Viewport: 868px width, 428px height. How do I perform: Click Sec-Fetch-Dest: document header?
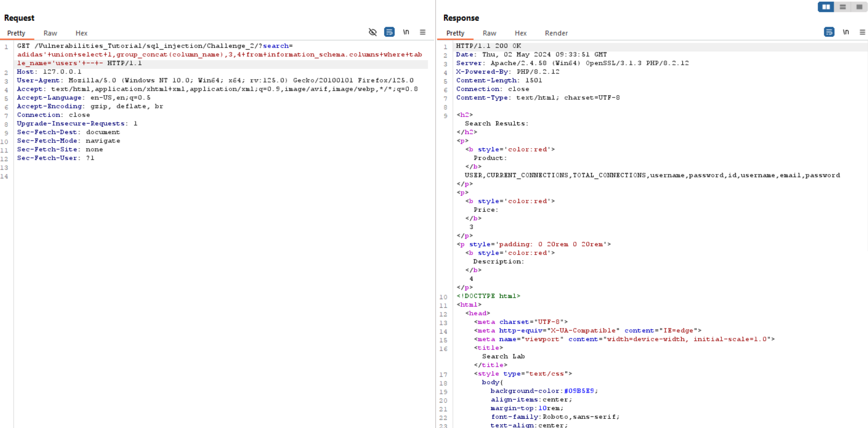(x=68, y=132)
